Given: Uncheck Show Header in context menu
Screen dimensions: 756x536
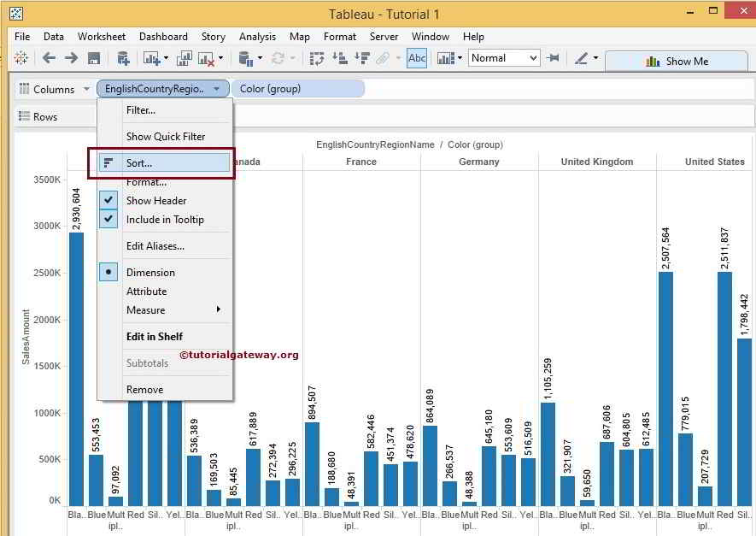Looking at the screenshot, I should pyautogui.click(x=156, y=201).
